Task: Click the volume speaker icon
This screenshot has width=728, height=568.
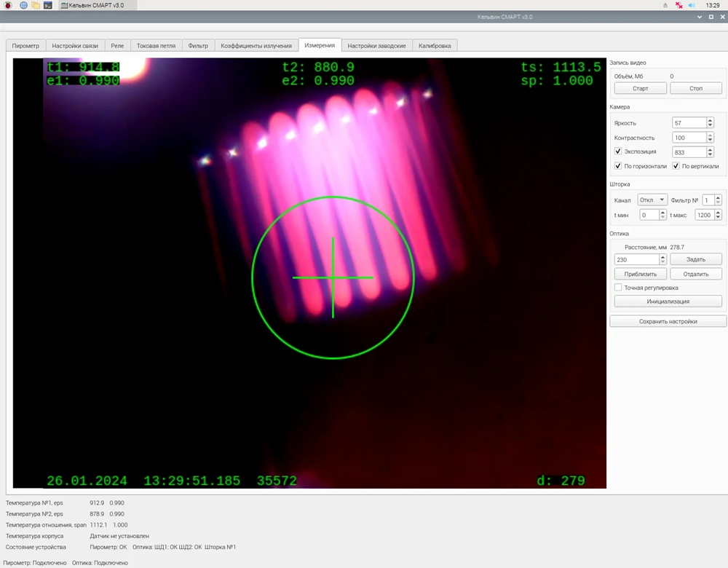Action: tap(692, 5)
